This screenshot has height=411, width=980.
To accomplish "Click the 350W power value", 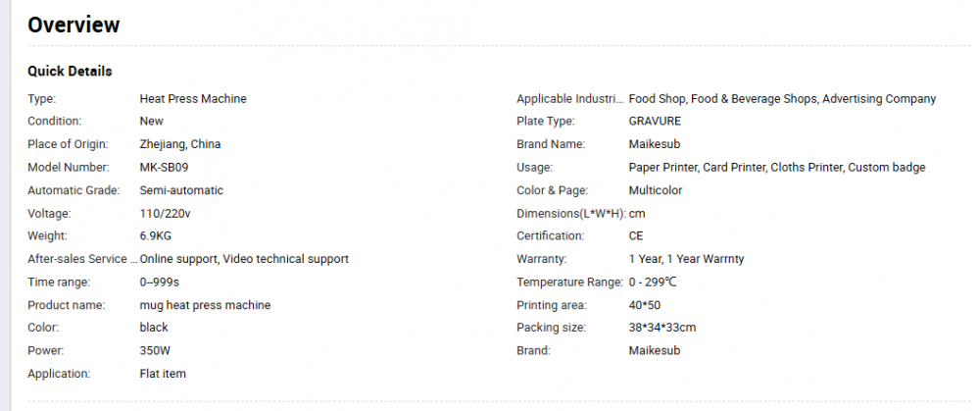I will (157, 350).
